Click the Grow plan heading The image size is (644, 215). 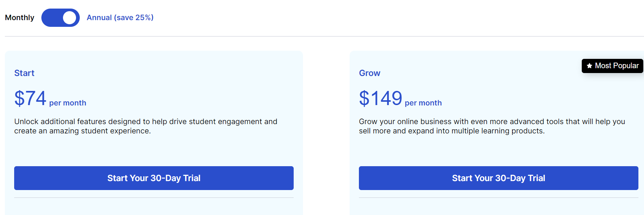(x=369, y=73)
